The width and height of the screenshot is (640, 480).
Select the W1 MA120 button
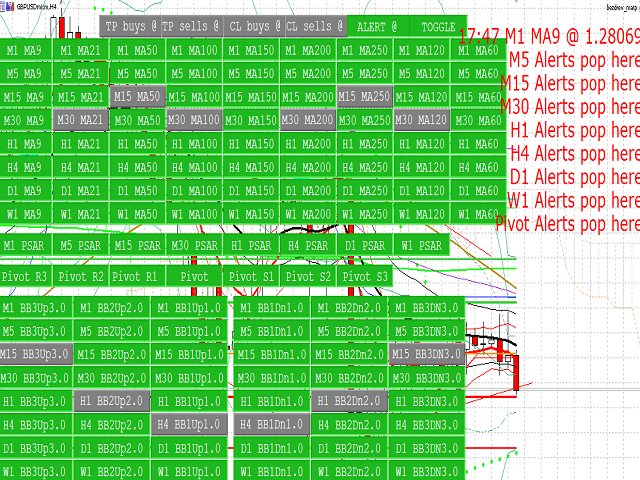(x=421, y=213)
